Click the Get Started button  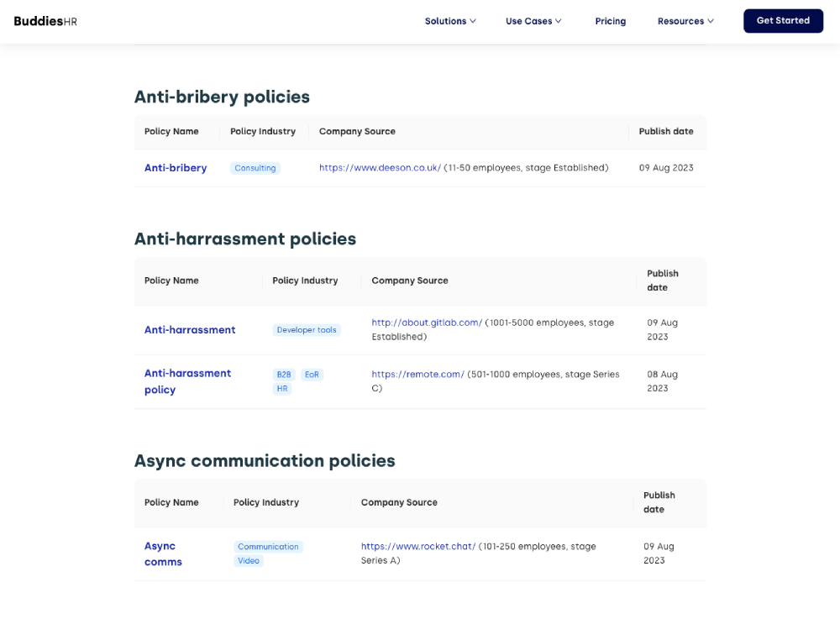[783, 21]
